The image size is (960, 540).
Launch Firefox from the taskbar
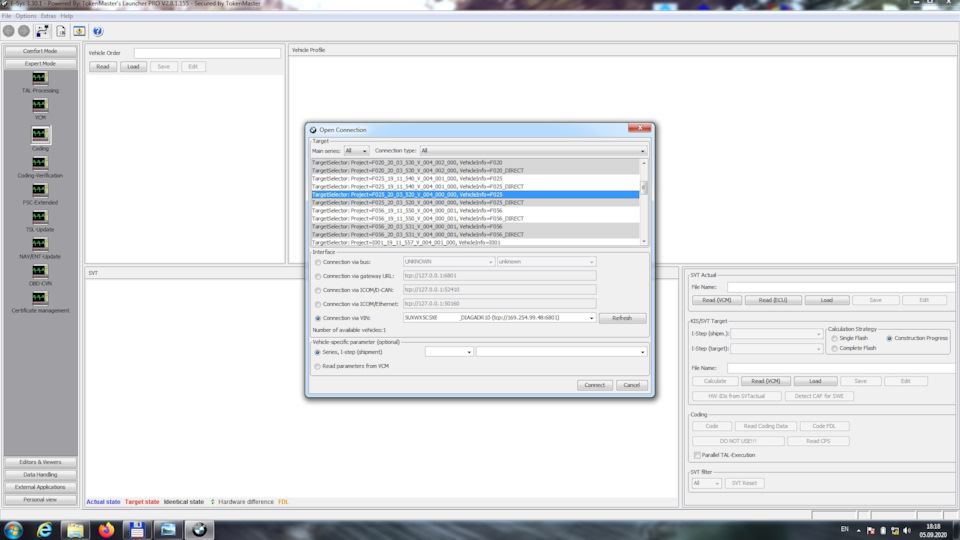click(107, 530)
